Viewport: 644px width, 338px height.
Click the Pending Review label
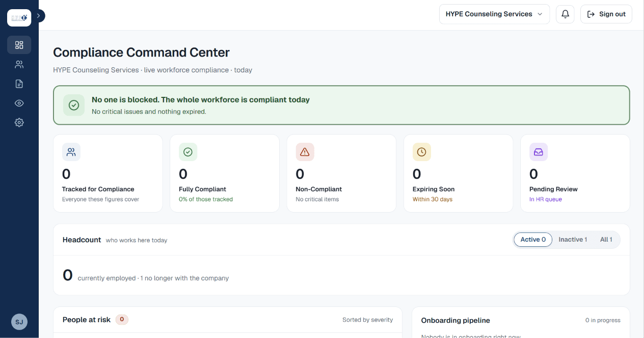coord(553,189)
